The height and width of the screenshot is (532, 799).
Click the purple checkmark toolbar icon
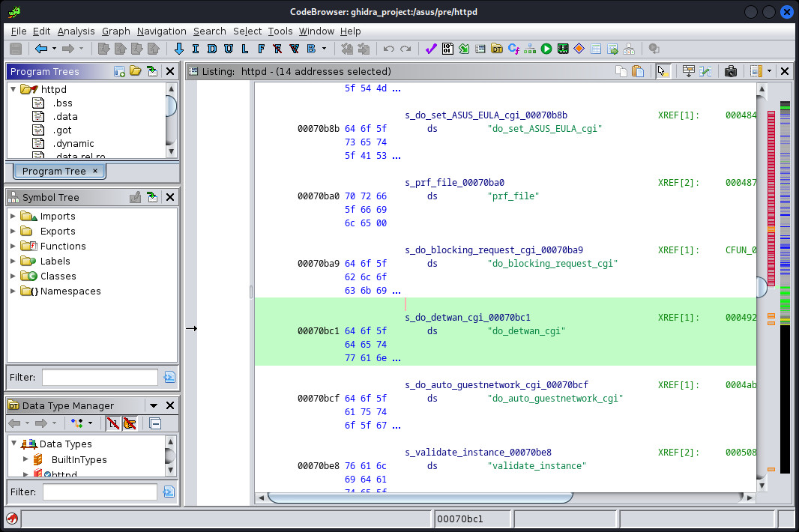coord(431,49)
